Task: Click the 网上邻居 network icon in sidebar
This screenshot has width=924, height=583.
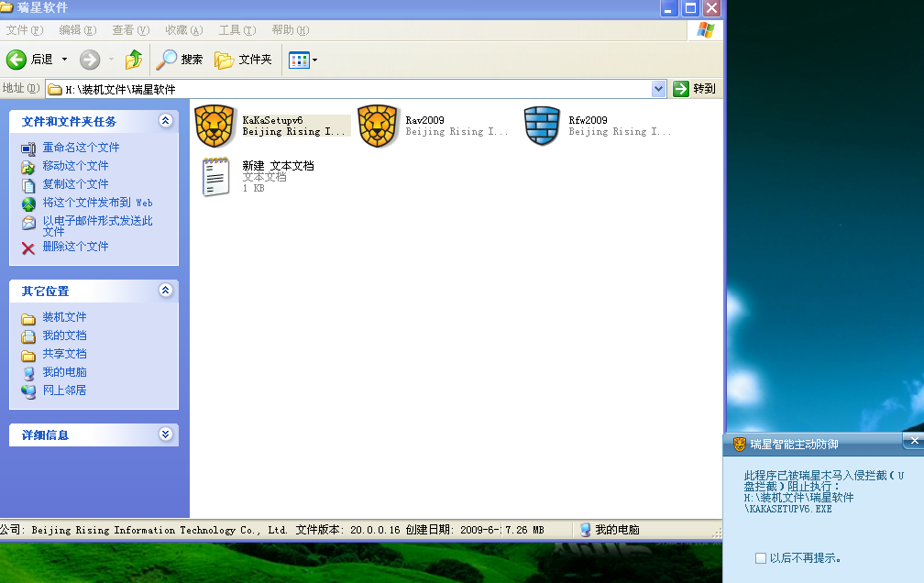Action: tap(28, 391)
